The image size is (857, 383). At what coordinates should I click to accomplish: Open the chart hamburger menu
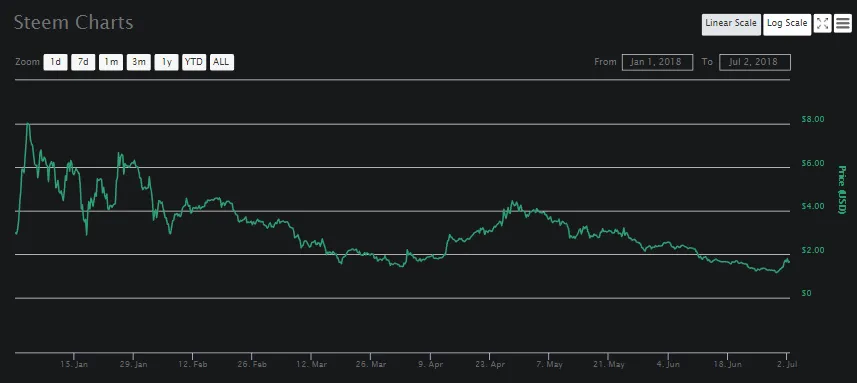point(843,23)
